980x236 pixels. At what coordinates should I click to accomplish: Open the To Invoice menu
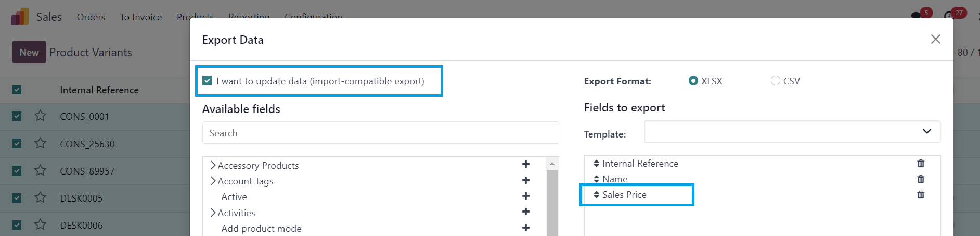click(x=141, y=17)
